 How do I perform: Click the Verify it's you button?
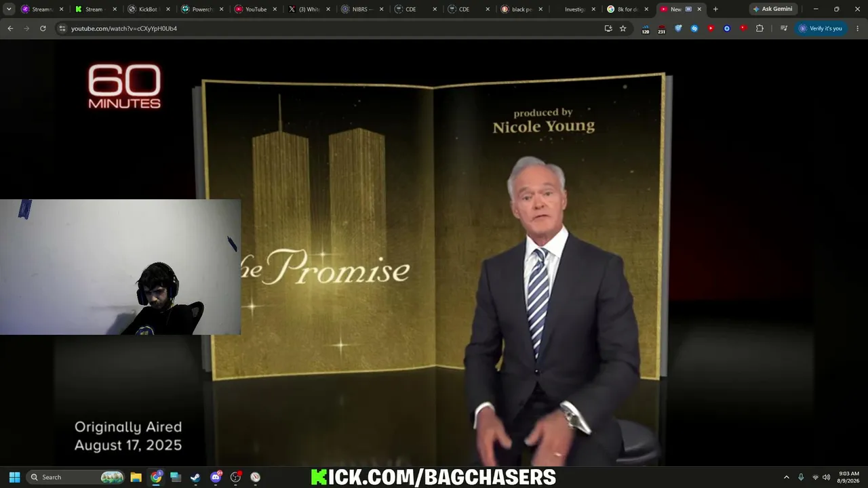coord(821,28)
